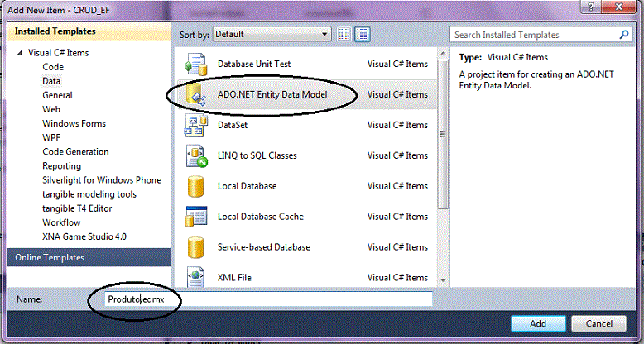The width and height of the screenshot is (644, 344).
Task: Select the Web category
Action: tap(51, 109)
